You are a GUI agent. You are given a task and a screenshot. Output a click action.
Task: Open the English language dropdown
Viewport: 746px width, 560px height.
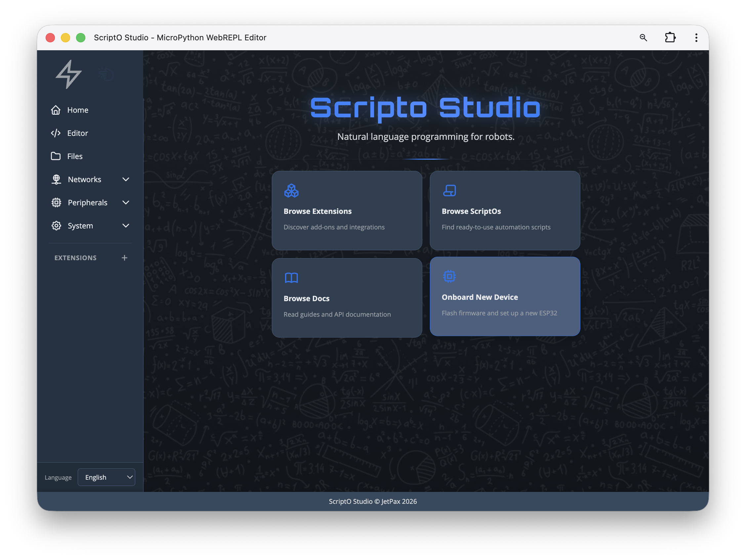point(106,477)
